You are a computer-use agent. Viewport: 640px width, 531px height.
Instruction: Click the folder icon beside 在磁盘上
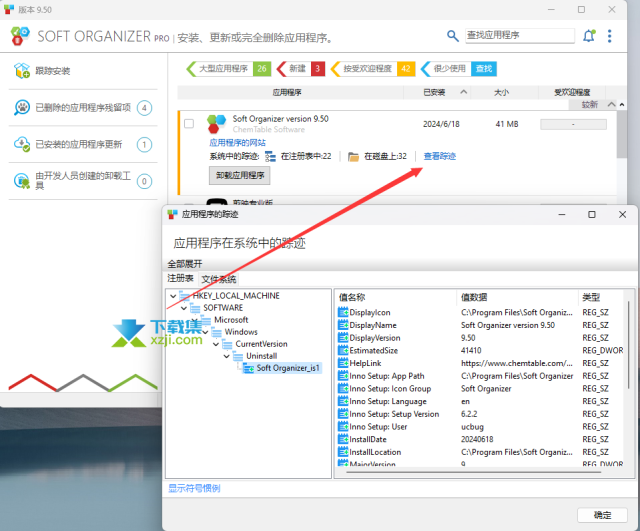(x=353, y=156)
